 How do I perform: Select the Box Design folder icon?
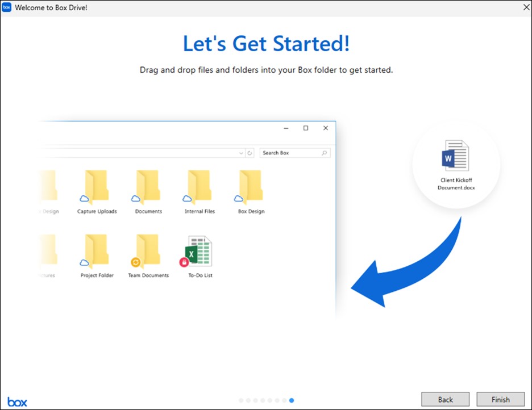[251, 187]
